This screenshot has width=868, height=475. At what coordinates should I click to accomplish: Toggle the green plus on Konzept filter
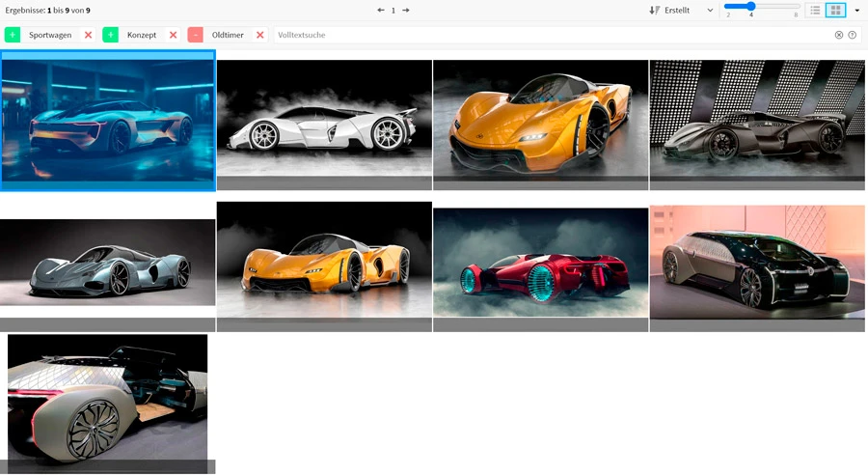point(111,35)
